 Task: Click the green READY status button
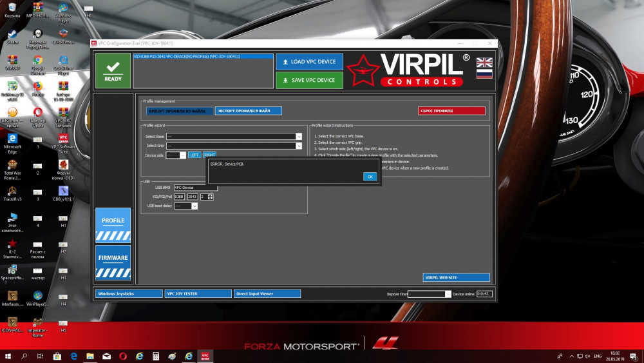coord(113,71)
